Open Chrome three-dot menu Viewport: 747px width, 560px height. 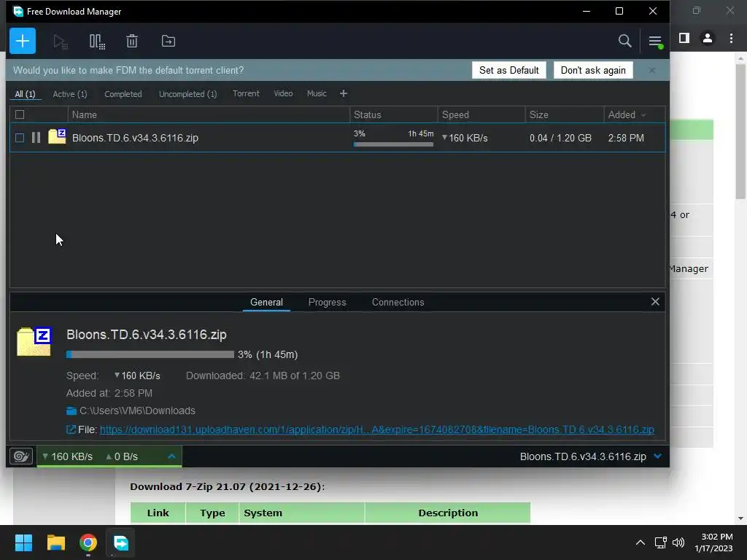pyautogui.click(x=731, y=38)
